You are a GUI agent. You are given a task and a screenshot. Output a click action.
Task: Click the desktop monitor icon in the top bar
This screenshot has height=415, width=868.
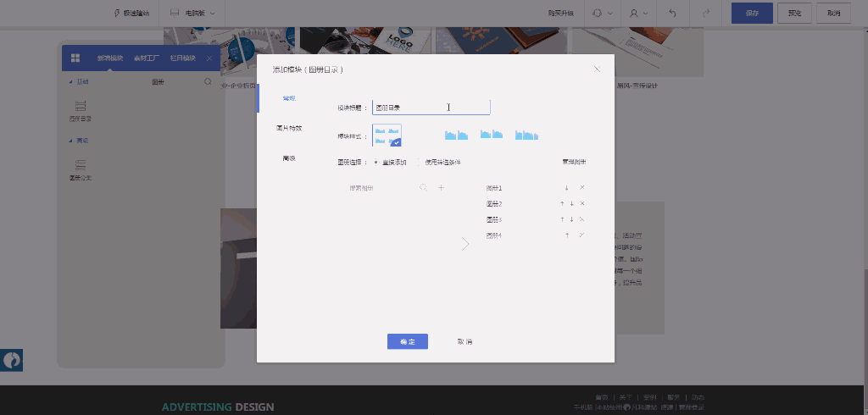(x=175, y=13)
